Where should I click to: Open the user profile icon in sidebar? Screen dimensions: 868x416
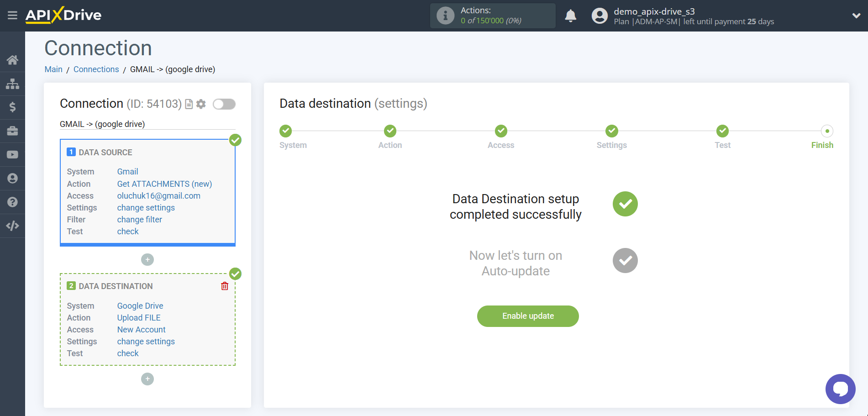(x=12, y=179)
